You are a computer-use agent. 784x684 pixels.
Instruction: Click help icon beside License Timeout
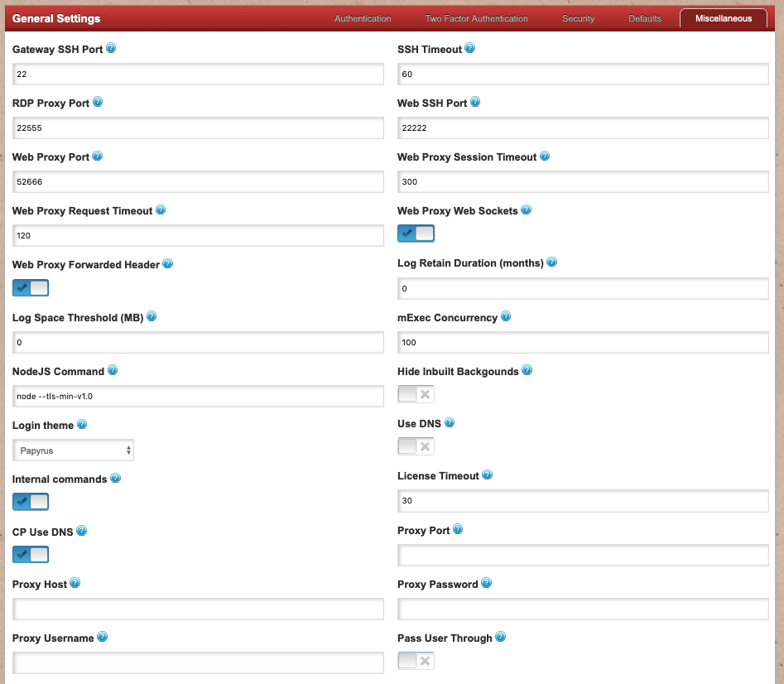pos(488,475)
